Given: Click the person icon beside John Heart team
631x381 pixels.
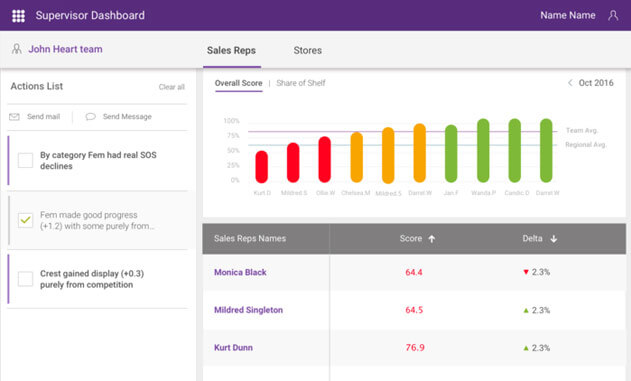Looking at the screenshot, I should 16,49.
